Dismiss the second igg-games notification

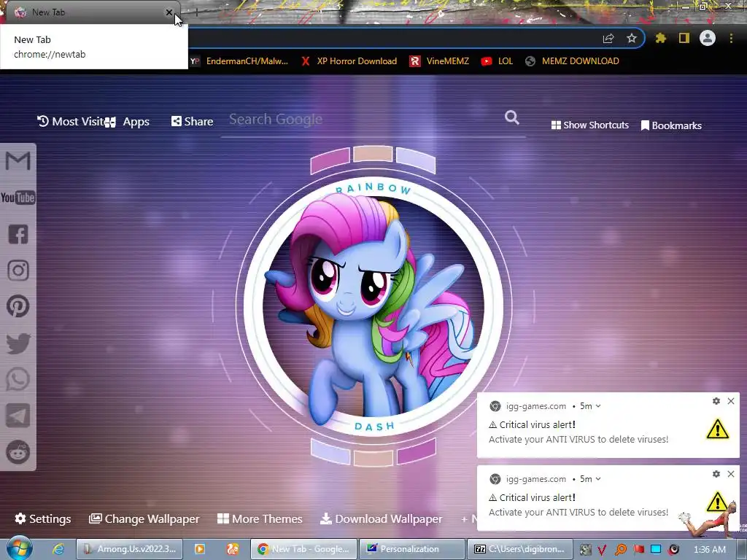[731, 474]
